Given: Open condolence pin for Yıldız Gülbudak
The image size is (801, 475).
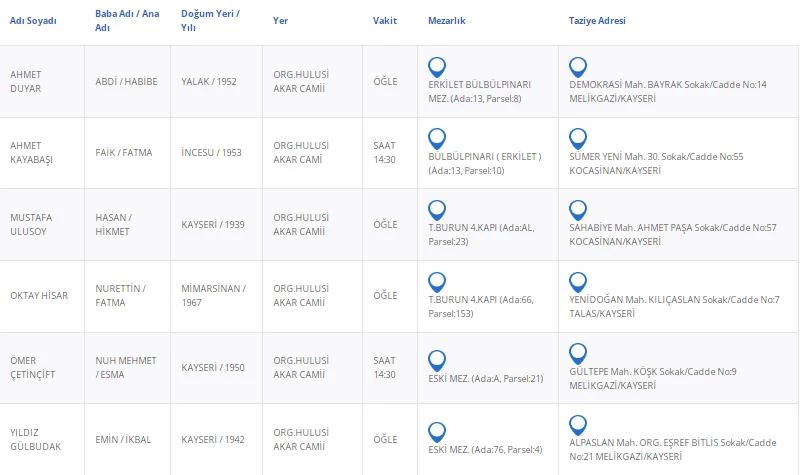Looking at the screenshot, I should 577,425.
